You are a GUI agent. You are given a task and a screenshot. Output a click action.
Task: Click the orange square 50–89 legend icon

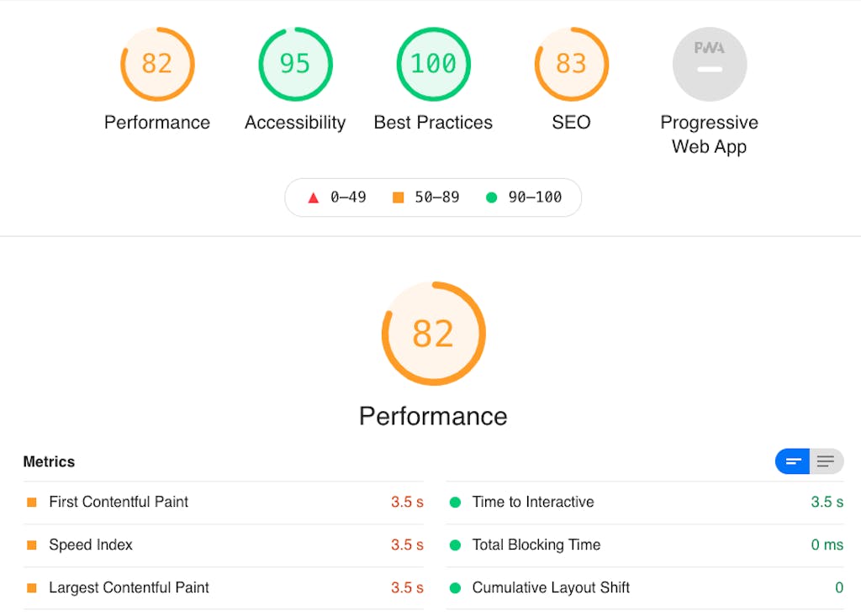[x=398, y=197]
